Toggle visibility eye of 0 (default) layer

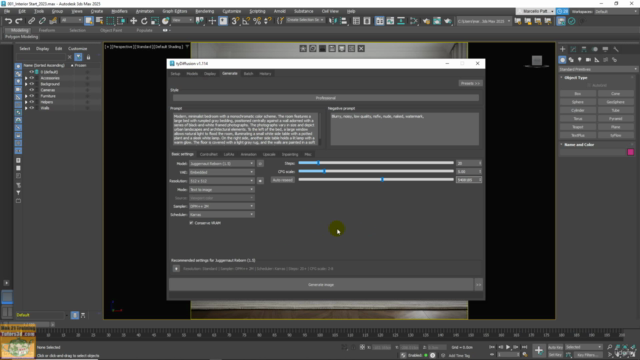pyautogui.click(x=31, y=72)
